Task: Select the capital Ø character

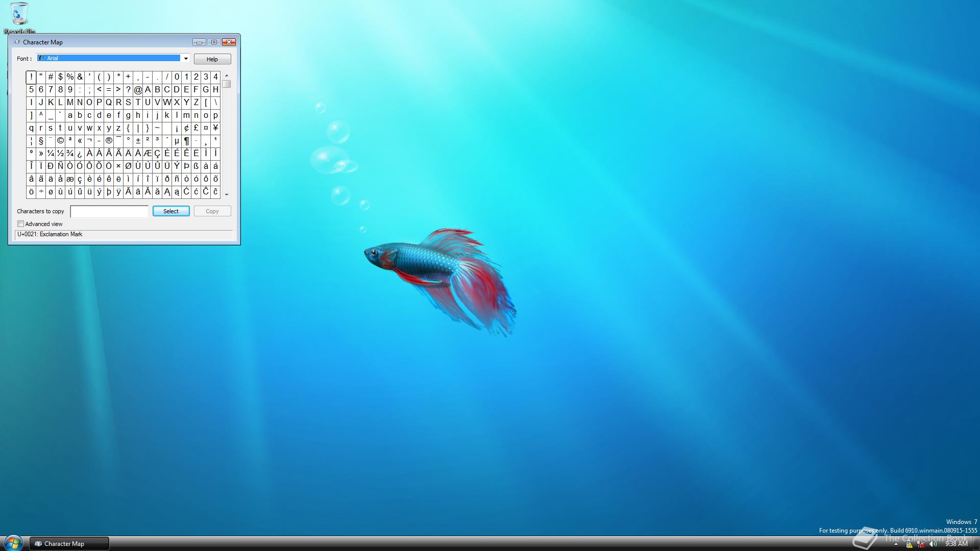Action: [x=128, y=166]
